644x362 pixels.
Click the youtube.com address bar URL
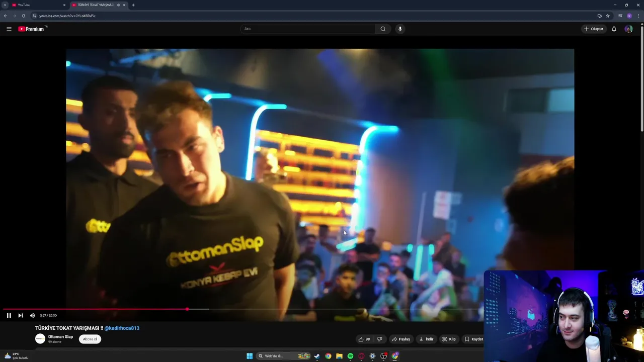point(67,16)
